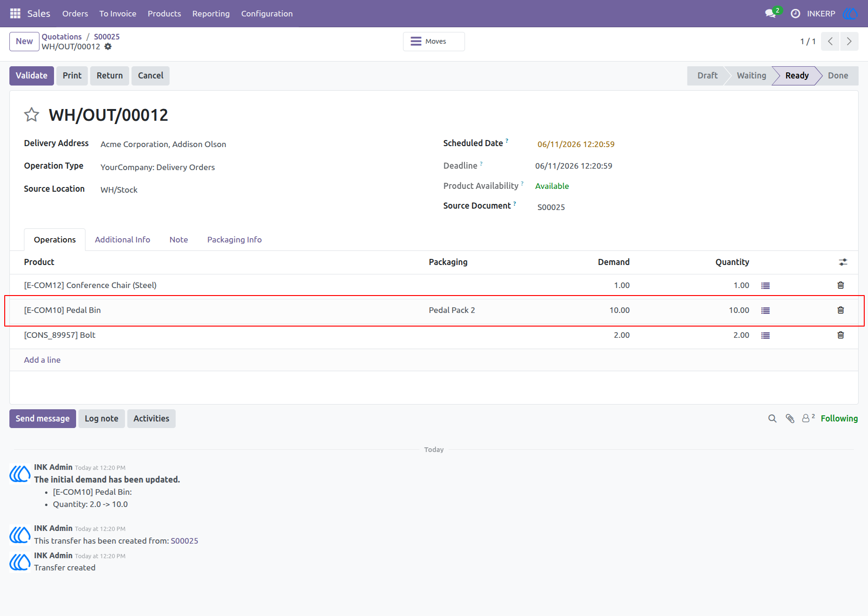Show followers list icon
This screenshot has width=868, height=616.
808,418
